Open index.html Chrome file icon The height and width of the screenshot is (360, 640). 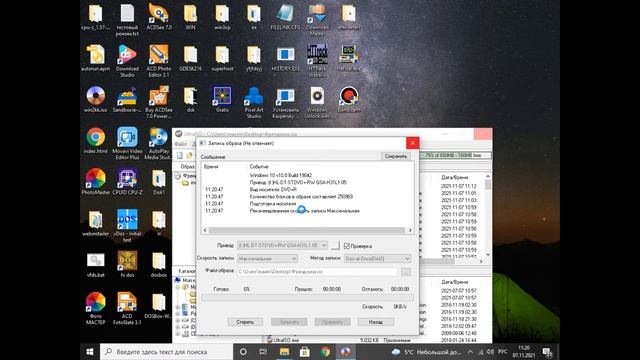pyautogui.click(x=96, y=140)
